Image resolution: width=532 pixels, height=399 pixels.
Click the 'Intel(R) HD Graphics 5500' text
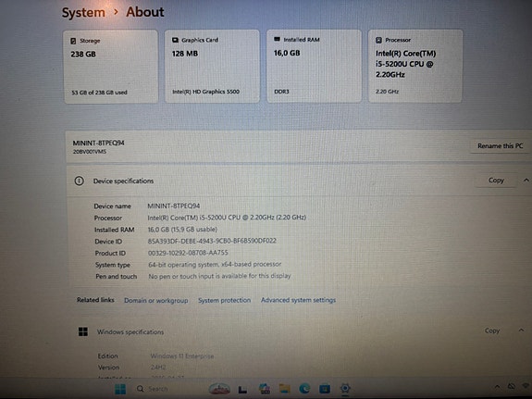(x=206, y=92)
